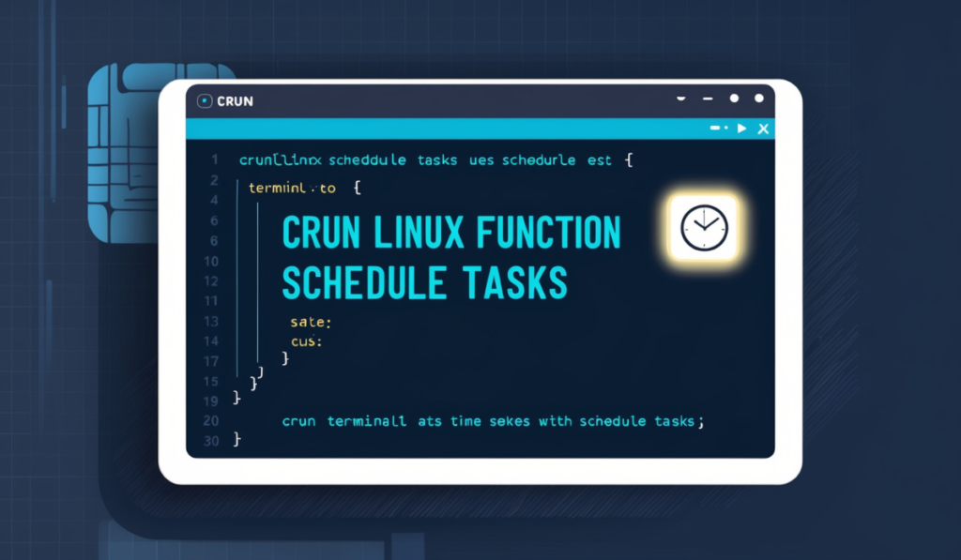Click line number 1 in the gutter
961x560 pixels.
point(215,159)
